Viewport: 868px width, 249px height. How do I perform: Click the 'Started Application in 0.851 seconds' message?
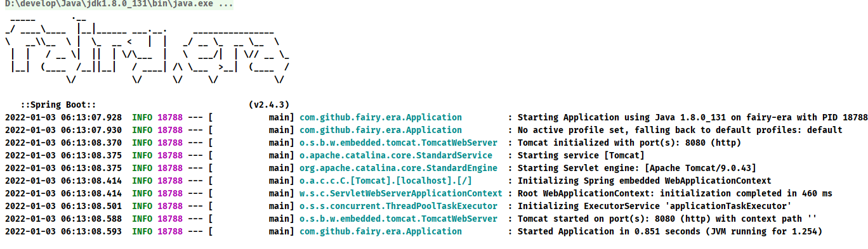click(669, 231)
